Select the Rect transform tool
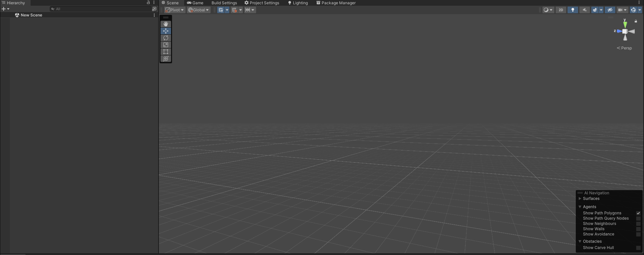The image size is (644, 255). point(166,52)
